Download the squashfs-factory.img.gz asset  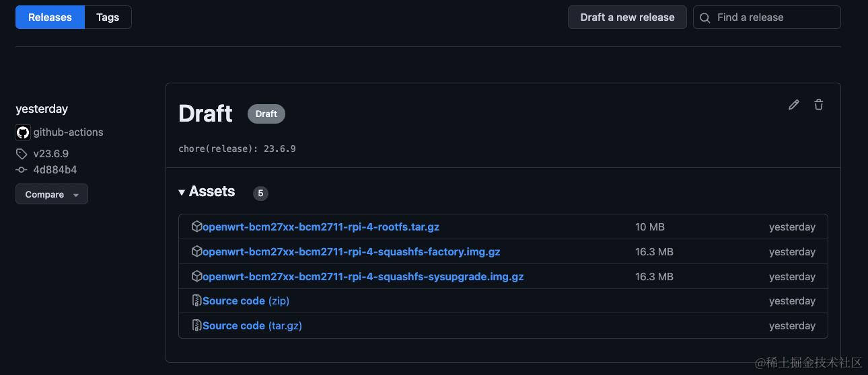click(351, 252)
